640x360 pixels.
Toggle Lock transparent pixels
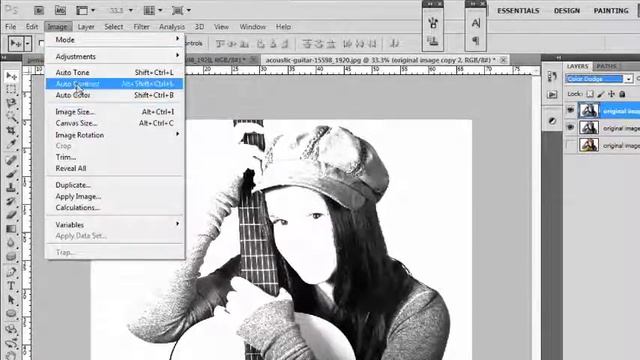coord(590,94)
